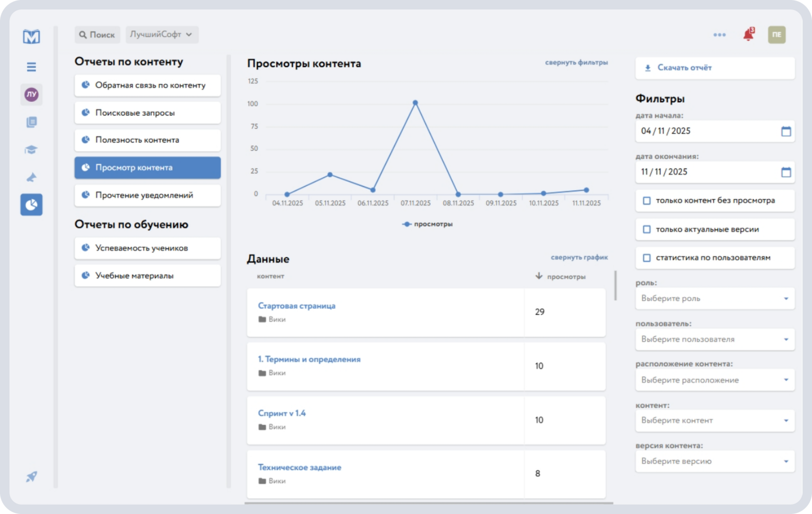The height and width of the screenshot is (514, 812).
Task: Select the pie chart reports sidebar icon
Action: tap(31, 205)
